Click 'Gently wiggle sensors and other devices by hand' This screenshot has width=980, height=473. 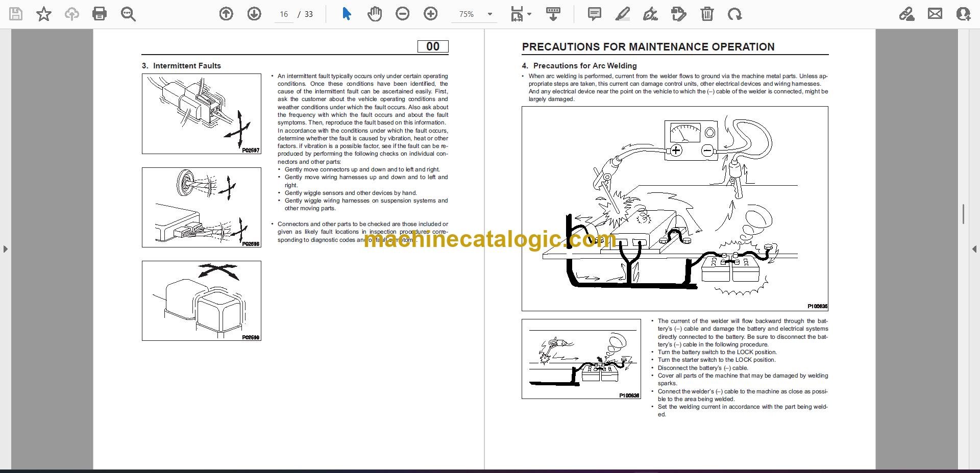click(351, 193)
